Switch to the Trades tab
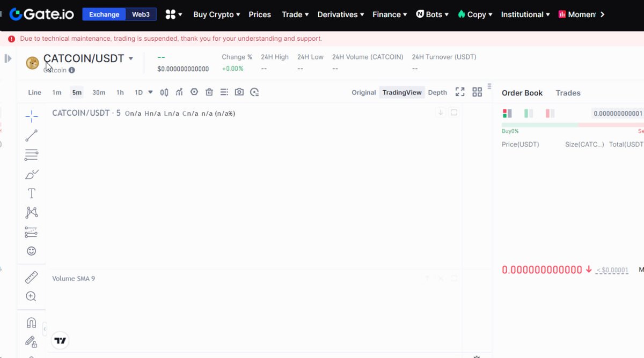 click(x=568, y=93)
